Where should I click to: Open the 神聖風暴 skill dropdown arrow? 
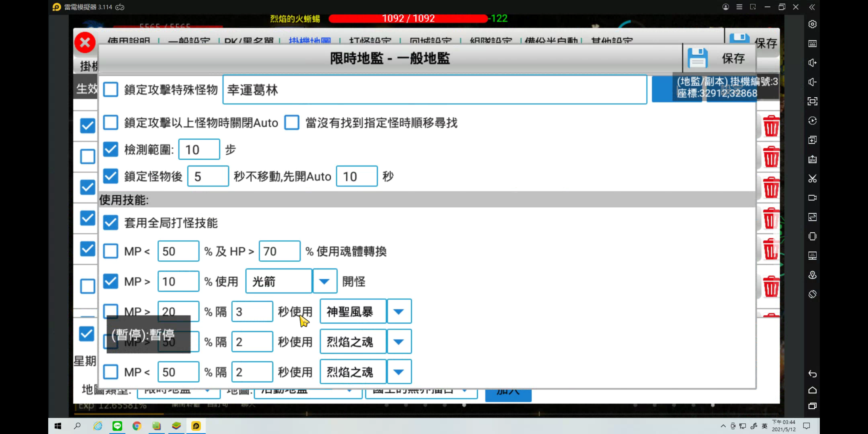point(399,311)
